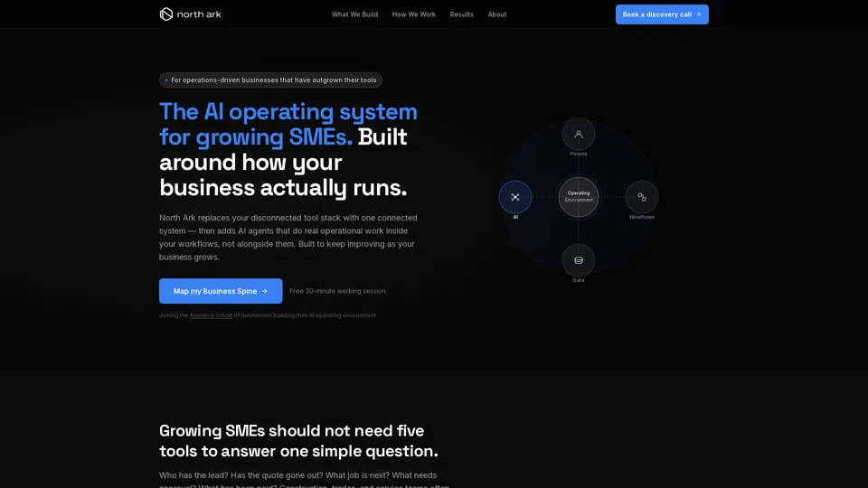Click the 'north ark' brand wordmark
The width and height of the screenshot is (868, 488).
[x=199, y=14]
